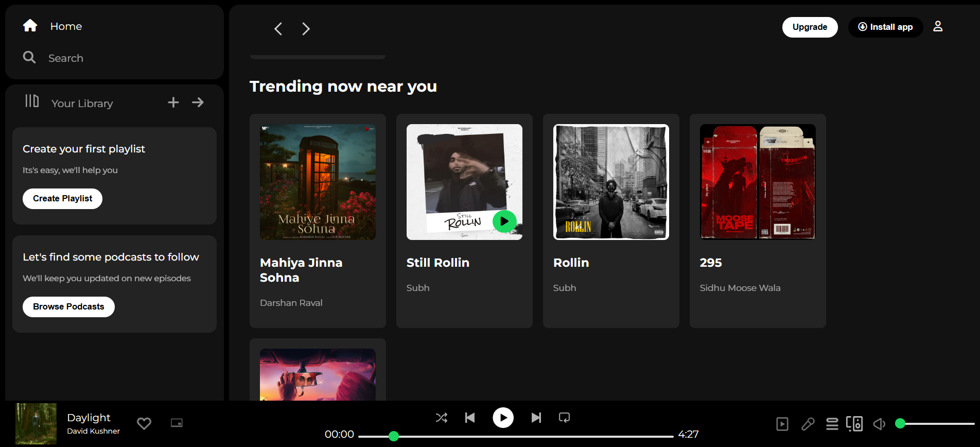Navigate back with left chevron
The height and width of the screenshot is (447, 980).
click(x=278, y=29)
